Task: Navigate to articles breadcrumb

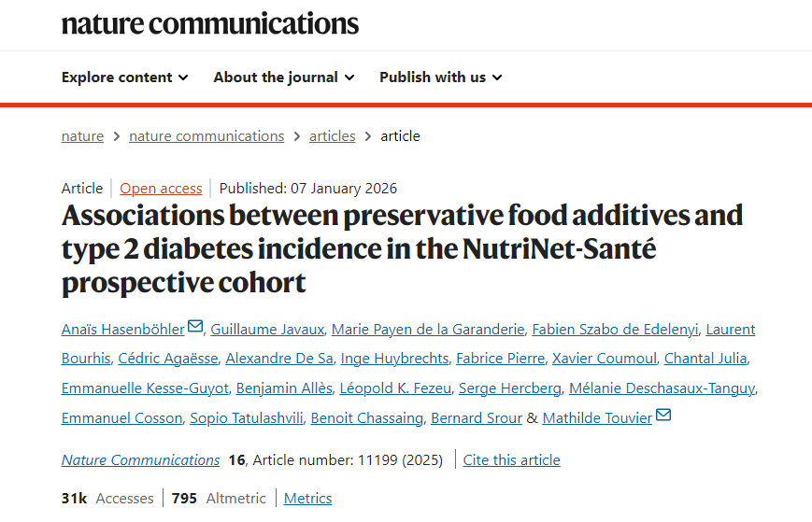Action: (x=333, y=136)
